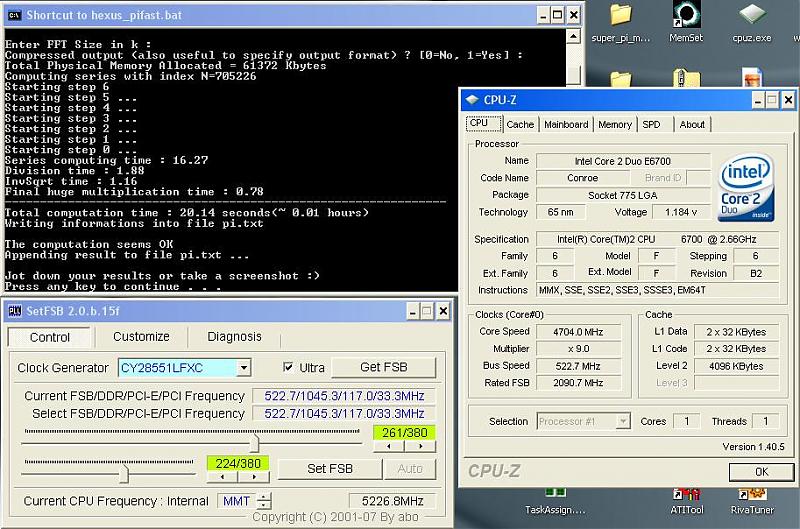Click the Rated FSB 2090.7 MHz value
800x529 pixels.
point(578,383)
